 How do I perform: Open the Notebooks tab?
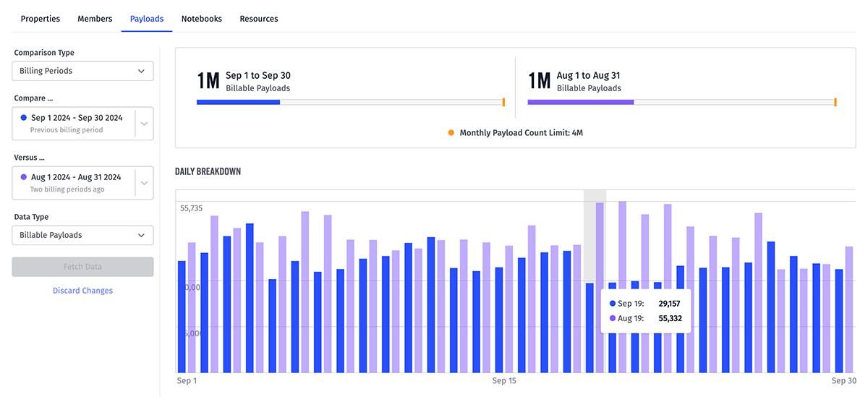pyautogui.click(x=202, y=19)
